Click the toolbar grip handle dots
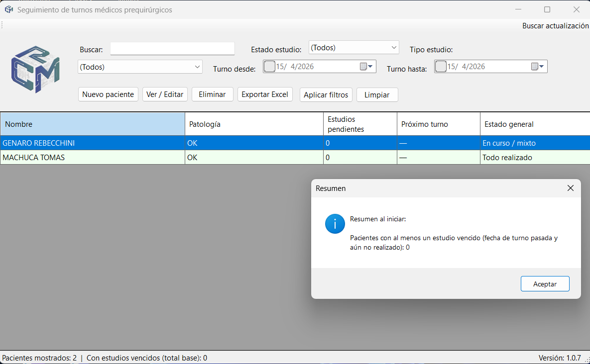This screenshot has width=590, height=364. tap(2, 25)
